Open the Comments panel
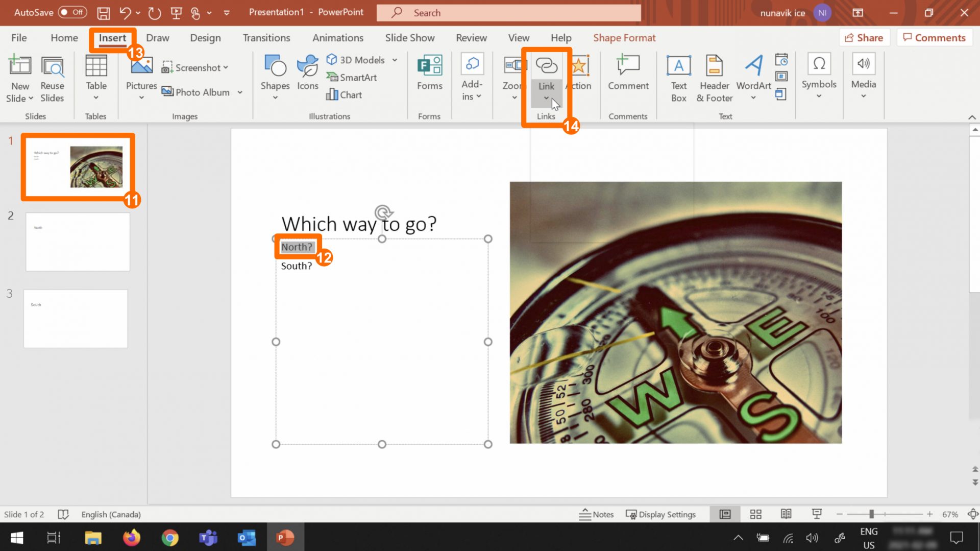This screenshot has width=980, height=551. 935,37
